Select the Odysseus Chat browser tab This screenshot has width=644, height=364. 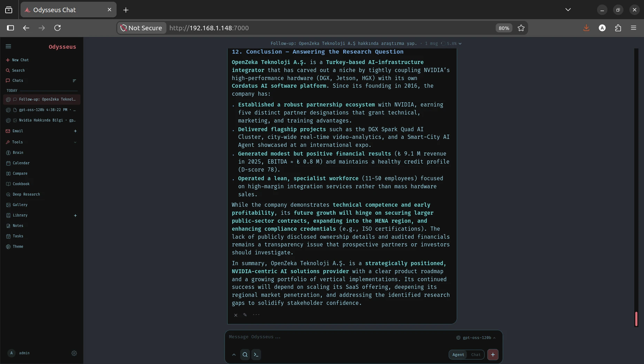click(x=69, y=10)
